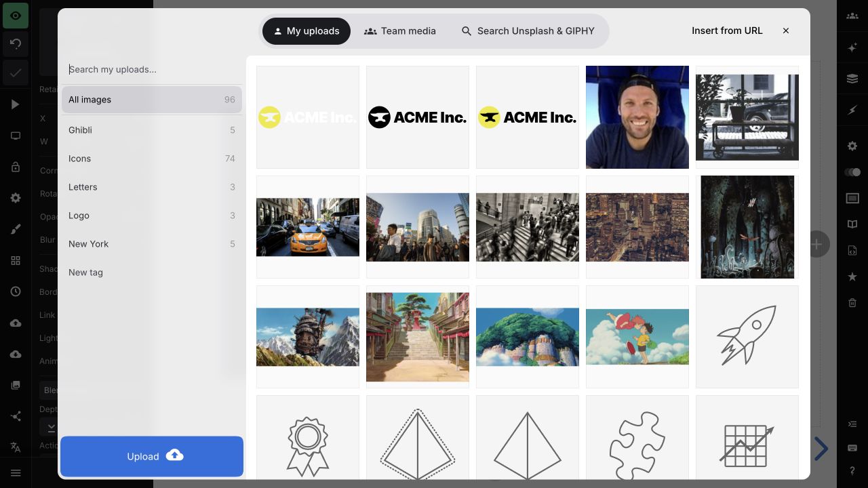Select the moving castle mountain image
Screen dimensions: 868x488
point(308,337)
